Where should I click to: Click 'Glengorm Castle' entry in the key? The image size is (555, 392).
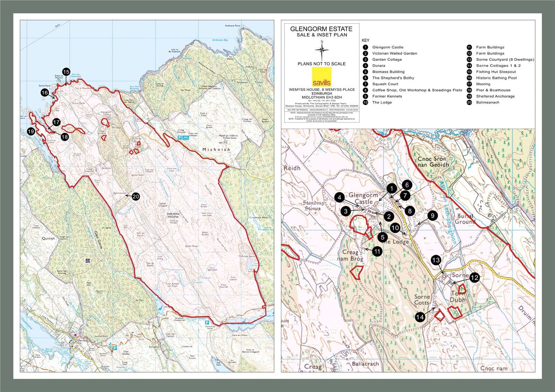388,47
